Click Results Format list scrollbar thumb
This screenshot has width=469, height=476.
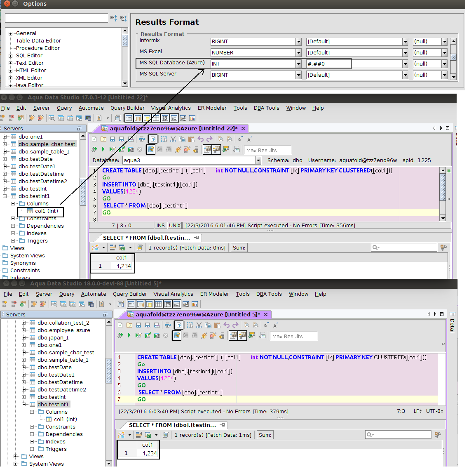pos(453,57)
